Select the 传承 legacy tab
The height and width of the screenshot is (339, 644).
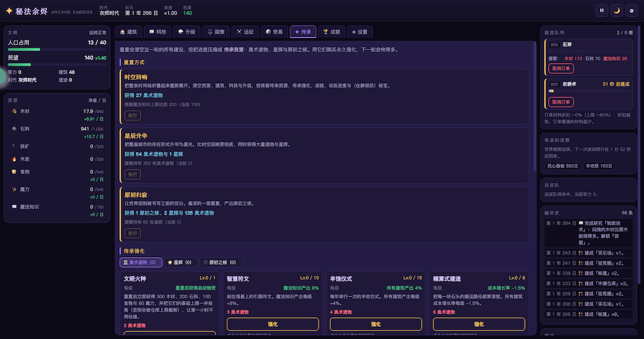[x=303, y=32]
